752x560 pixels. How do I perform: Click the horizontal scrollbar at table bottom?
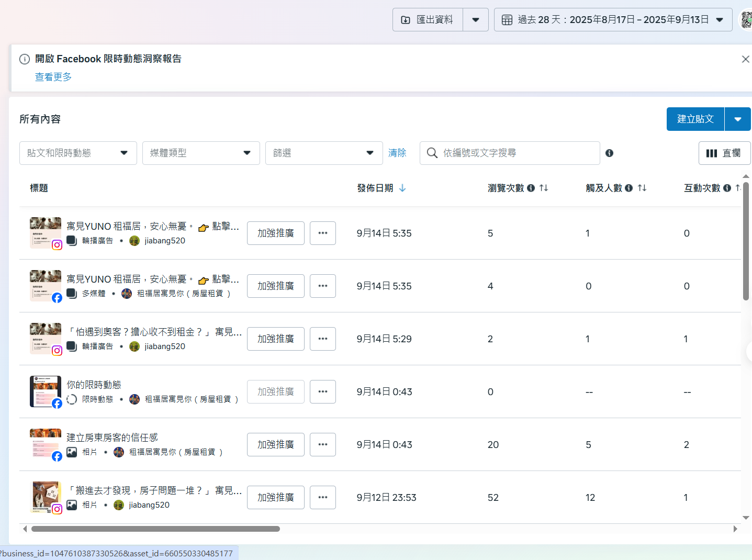coord(155,529)
